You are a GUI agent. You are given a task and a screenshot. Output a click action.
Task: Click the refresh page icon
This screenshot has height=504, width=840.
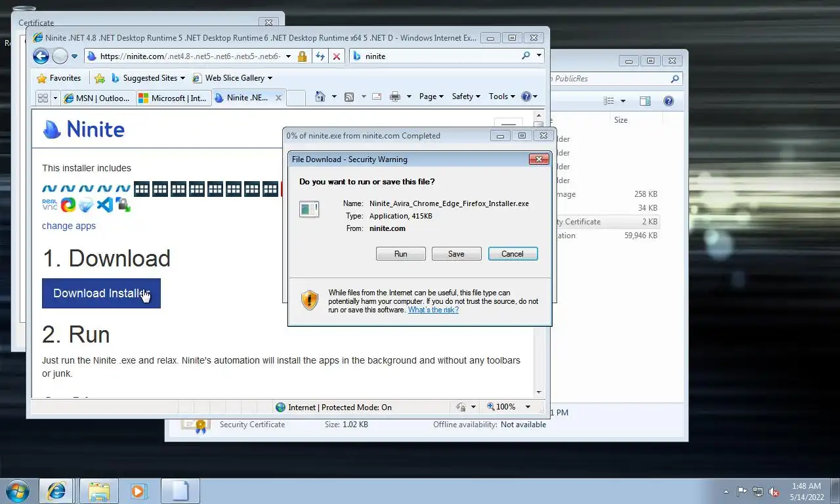click(320, 56)
